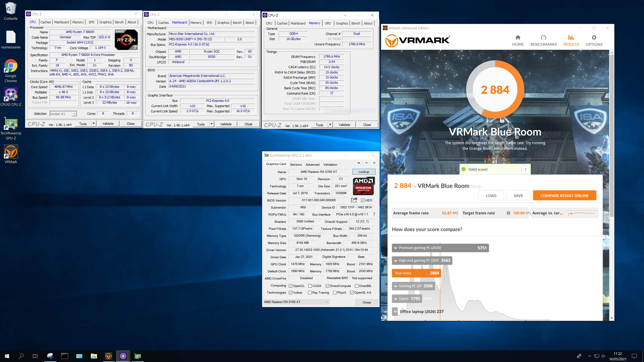Image resolution: width=644 pixels, height=362 pixels.
Task: Open Windows Start menu
Action: click(x=7, y=356)
